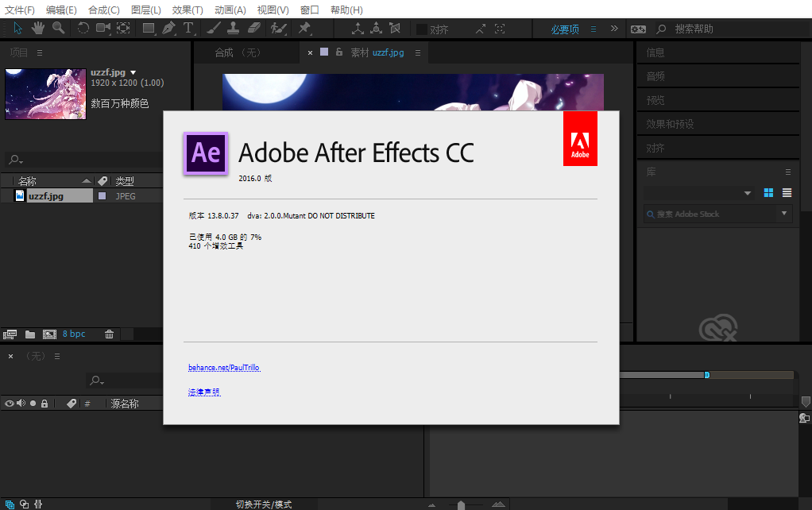812x510 pixels.
Task: Select the Brush tool
Action: (213, 29)
